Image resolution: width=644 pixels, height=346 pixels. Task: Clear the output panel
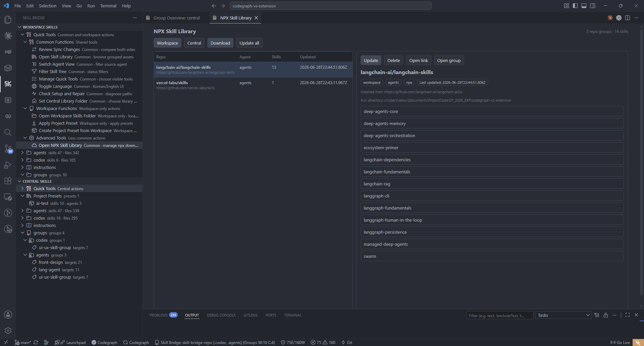coord(597,315)
